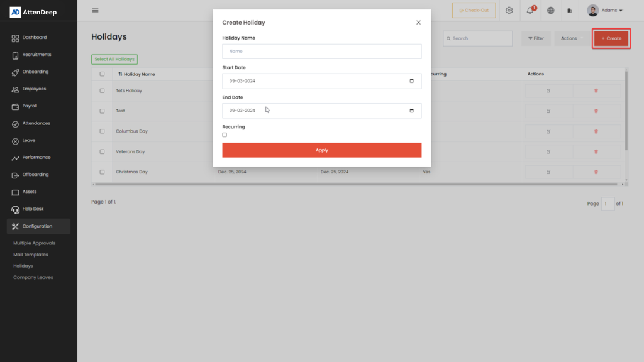Open the Start Date calendar picker icon

tap(412, 81)
